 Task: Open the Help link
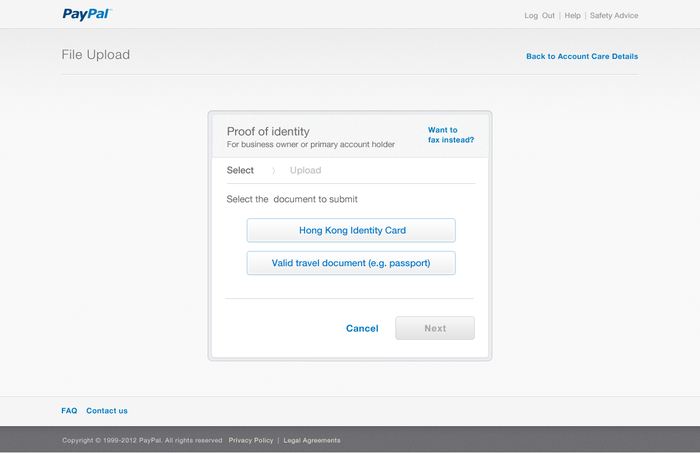[572, 16]
